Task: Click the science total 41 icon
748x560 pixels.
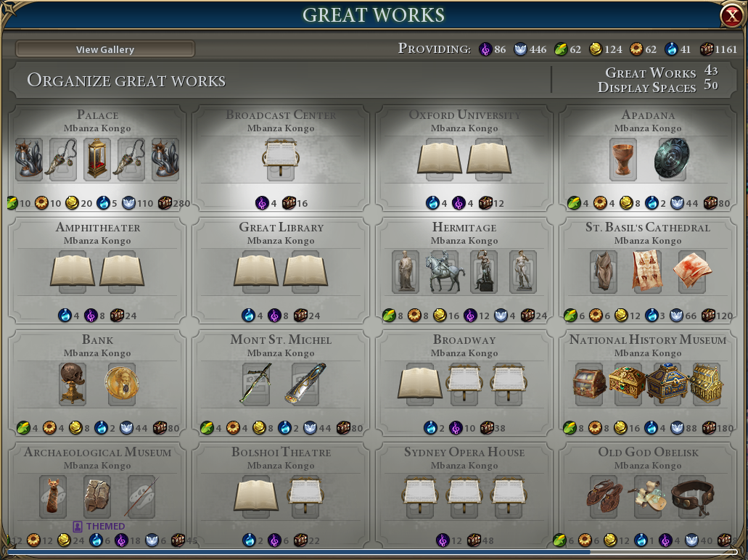Action: [x=671, y=49]
